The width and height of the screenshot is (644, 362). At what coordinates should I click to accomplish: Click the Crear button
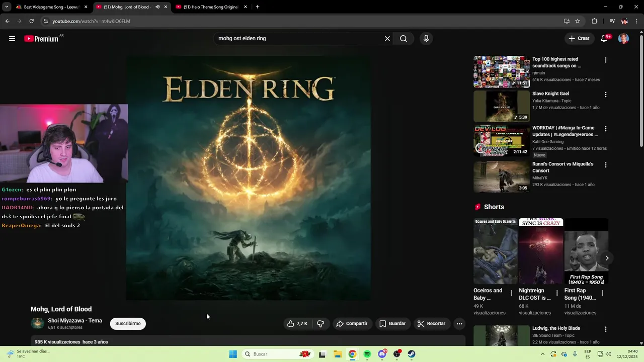click(x=579, y=39)
